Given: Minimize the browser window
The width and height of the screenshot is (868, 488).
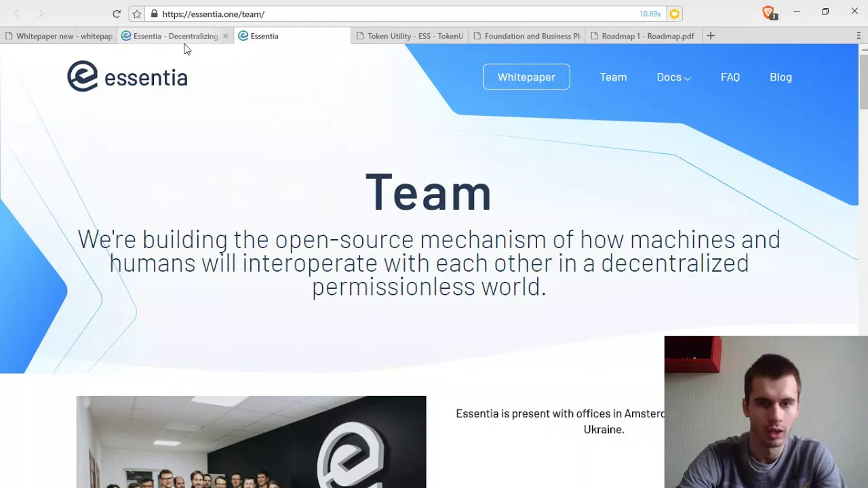Looking at the screenshot, I should 797,12.
